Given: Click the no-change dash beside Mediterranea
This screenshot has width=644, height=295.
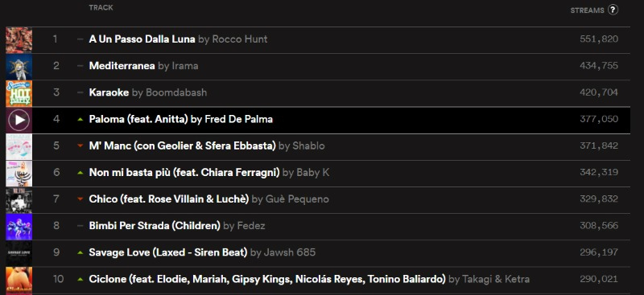Looking at the screenshot, I should tap(80, 66).
